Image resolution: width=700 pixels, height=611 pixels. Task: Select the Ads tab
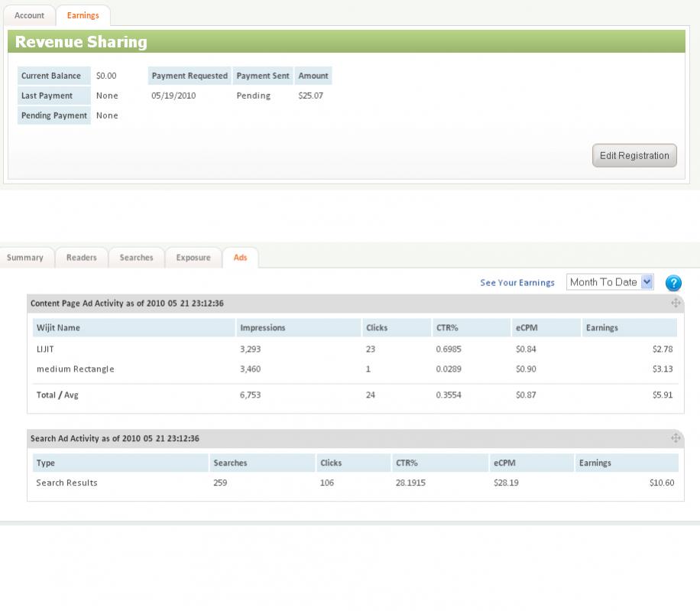pos(240,258)
